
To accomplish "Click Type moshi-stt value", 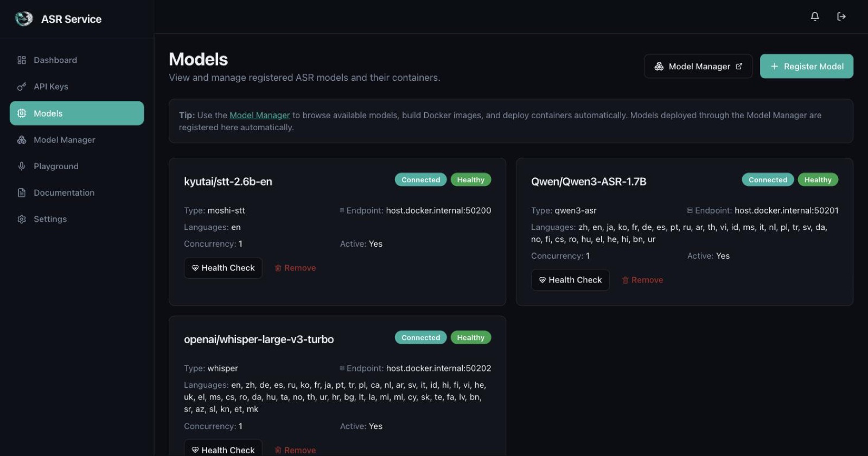I will pos(226,210).
